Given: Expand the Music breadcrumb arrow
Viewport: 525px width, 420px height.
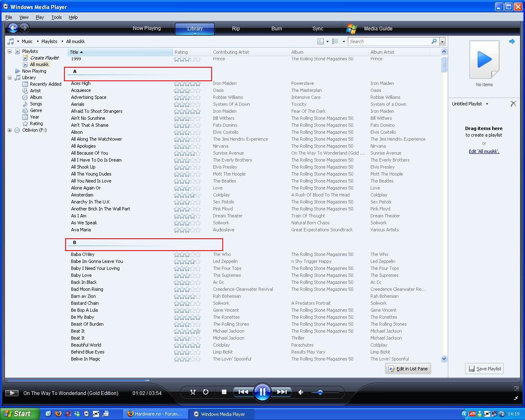Looking at the screenshot, I should tap(38, 41).
